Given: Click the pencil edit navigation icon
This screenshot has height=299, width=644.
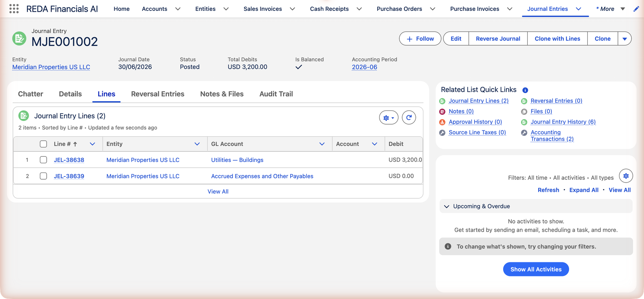Looking at the screenshot, I should (636, 9).
